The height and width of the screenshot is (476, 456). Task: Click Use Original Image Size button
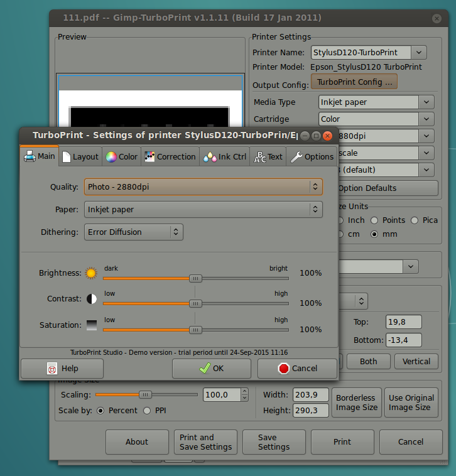click(x=411, y=403)
